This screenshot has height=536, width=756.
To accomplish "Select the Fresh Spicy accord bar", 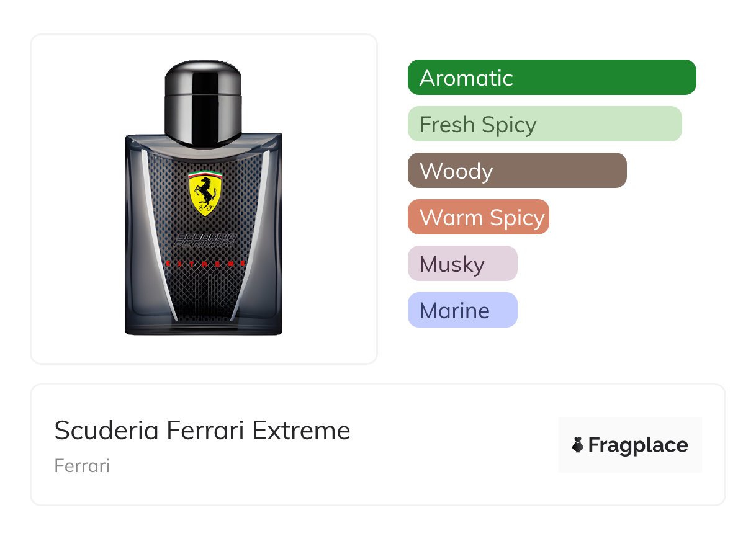I will coord(545,124).
